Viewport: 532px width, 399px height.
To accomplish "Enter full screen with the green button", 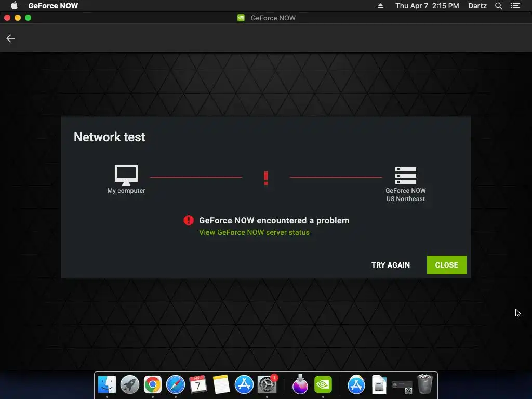I will click(x=28, y=18).
